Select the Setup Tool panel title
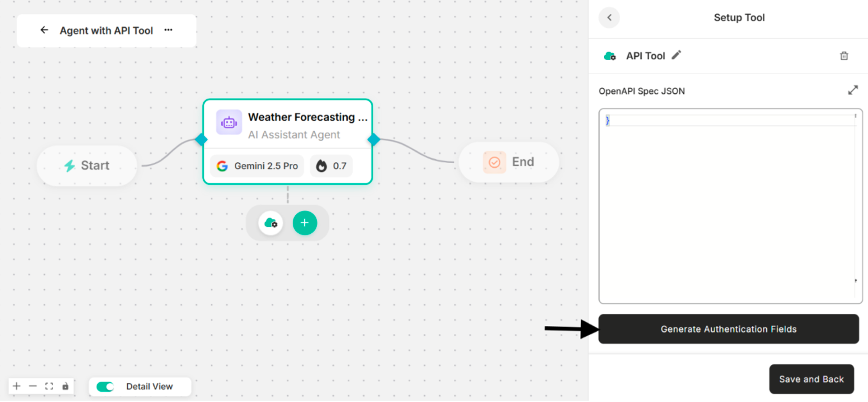This screenshot has height=402, width=868. pos(739,17)
